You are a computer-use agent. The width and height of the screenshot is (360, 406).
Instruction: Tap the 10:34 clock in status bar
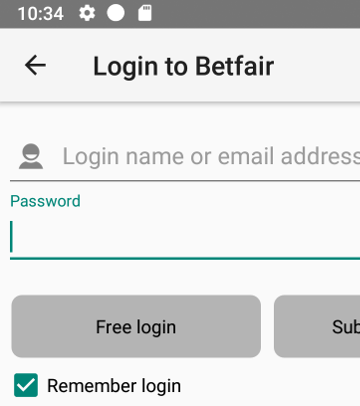pos(40,14)
